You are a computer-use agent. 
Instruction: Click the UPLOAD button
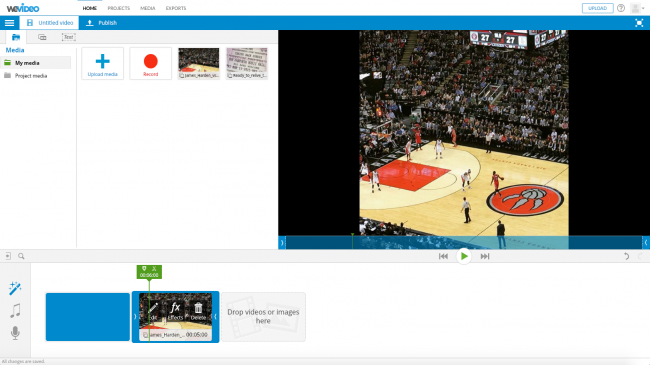(x=597, y=8)
